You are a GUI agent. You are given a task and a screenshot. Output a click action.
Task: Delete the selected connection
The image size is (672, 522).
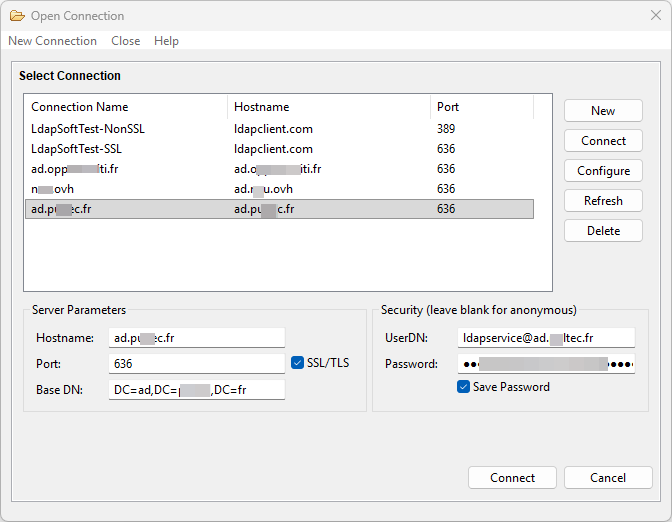point(603,231)
